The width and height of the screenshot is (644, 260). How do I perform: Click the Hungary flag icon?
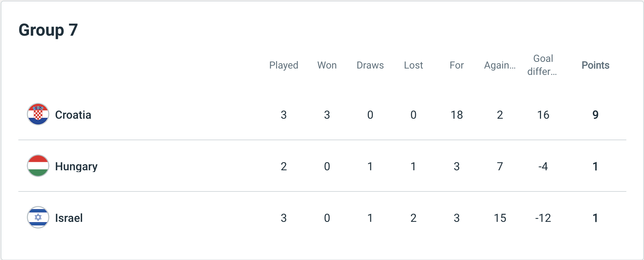38,166
